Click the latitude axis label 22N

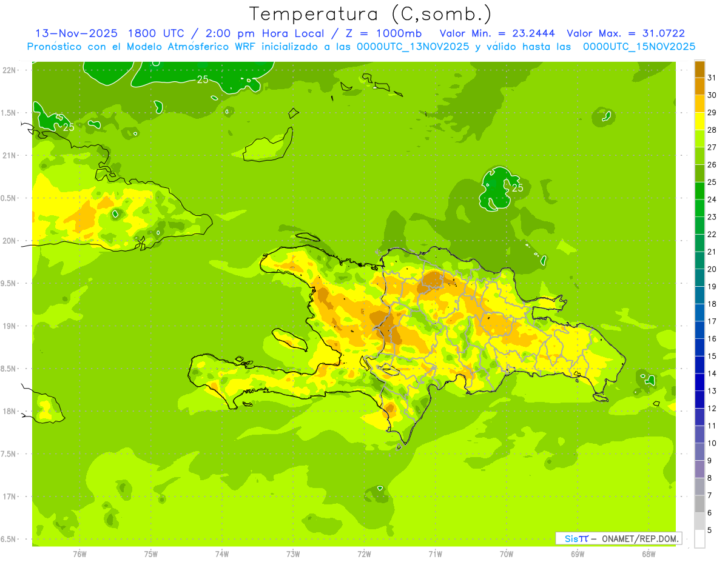pos(9,70)
